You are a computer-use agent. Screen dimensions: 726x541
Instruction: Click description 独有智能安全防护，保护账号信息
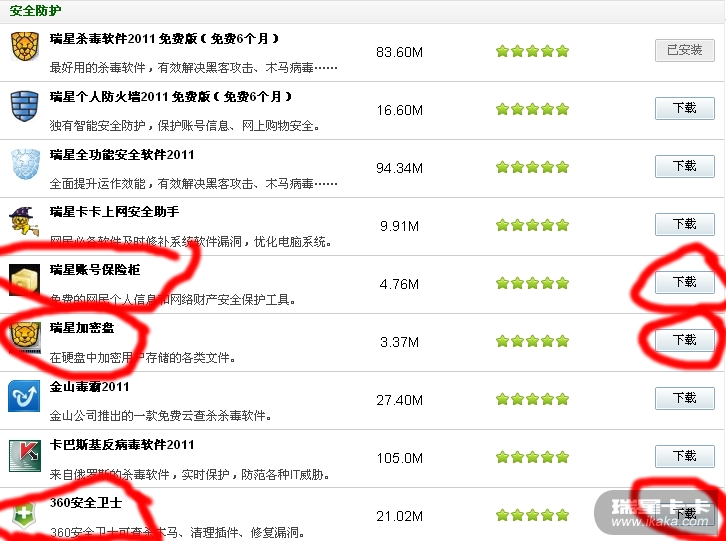[x=185, y=126]
